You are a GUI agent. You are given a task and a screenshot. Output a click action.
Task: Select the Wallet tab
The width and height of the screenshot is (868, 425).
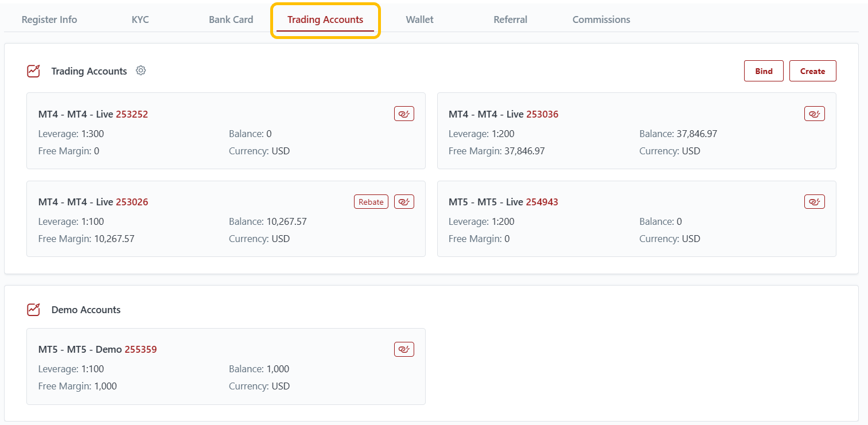(419, 20)
